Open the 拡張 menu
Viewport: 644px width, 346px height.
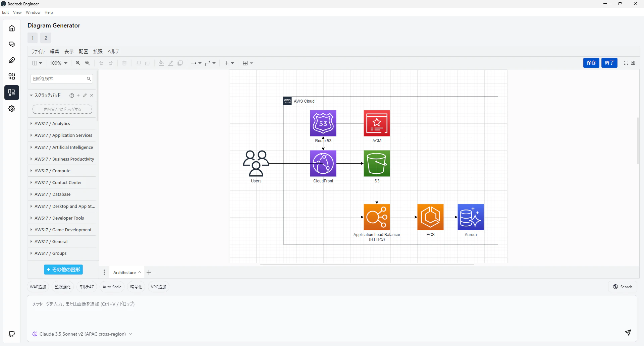98,52
